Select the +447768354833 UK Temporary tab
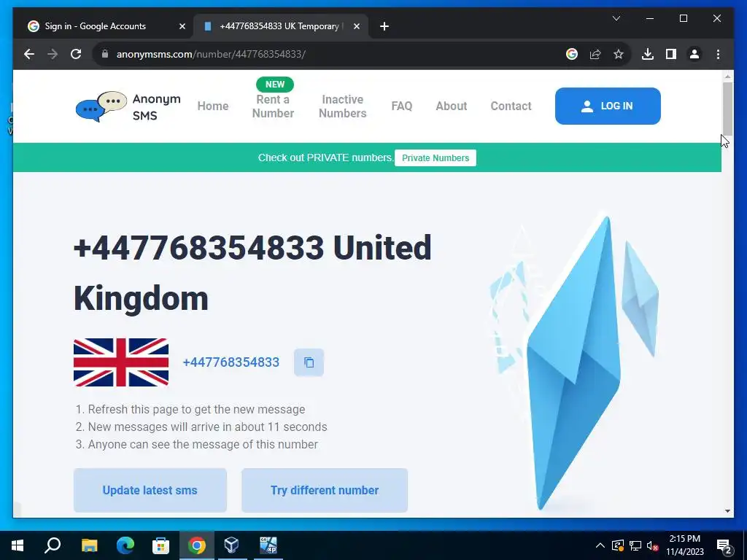 click(x=279, y=26)
